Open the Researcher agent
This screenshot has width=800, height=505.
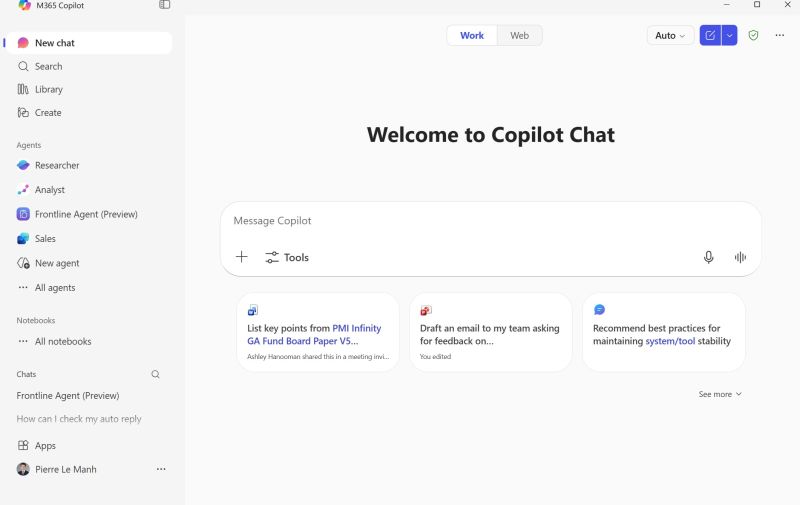pyautogui.click(x=57, y=165)
